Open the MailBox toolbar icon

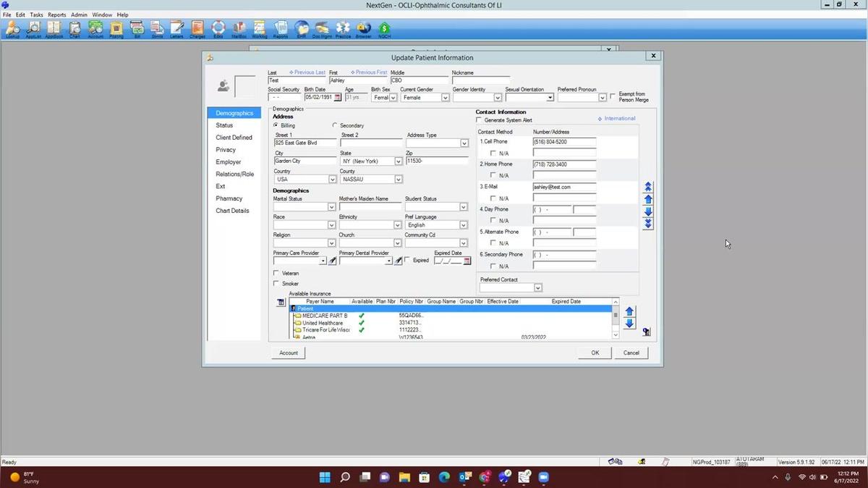coord(239,29)
